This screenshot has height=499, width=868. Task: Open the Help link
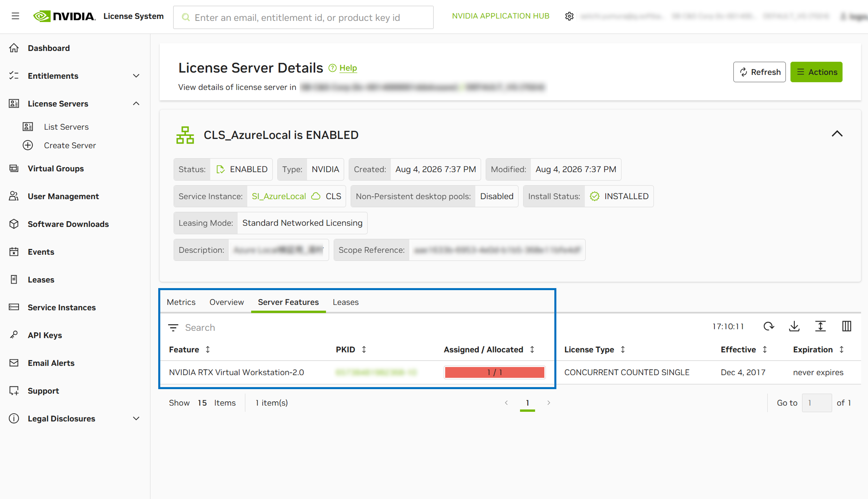(x=348, y=68)
